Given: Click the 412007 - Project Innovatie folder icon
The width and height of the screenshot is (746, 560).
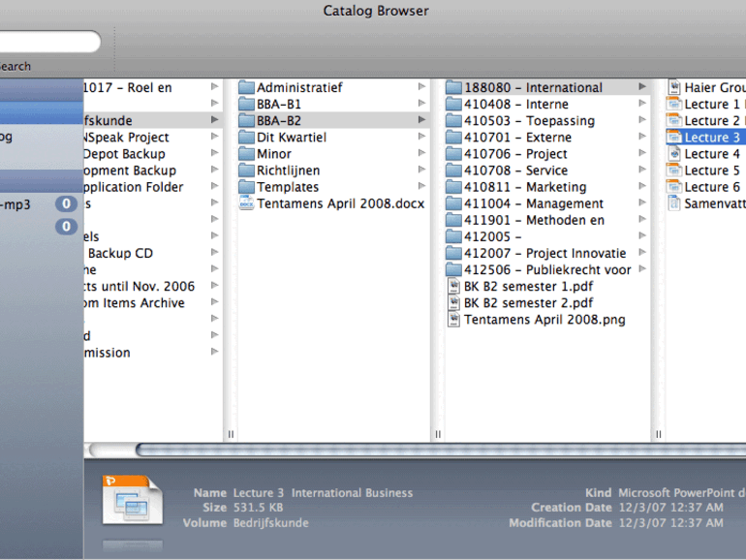Looking at the screenshot, I should click(453, 253).
